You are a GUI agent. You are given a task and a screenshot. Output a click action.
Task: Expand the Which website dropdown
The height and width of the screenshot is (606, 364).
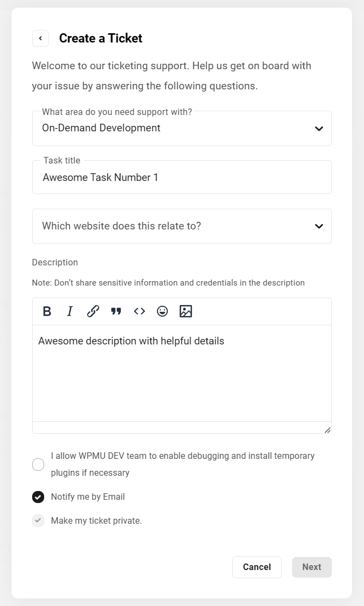point(181,226)
